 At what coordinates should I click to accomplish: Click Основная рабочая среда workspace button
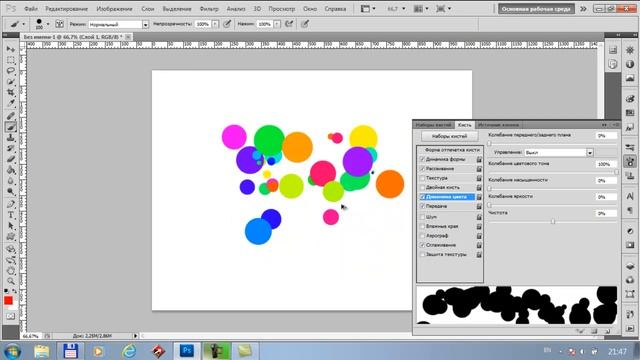point(536,9)
